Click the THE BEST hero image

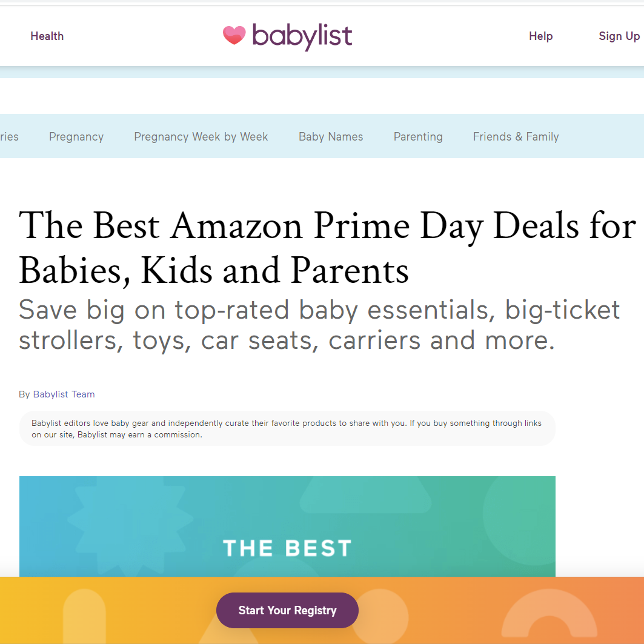click(287, 526)
